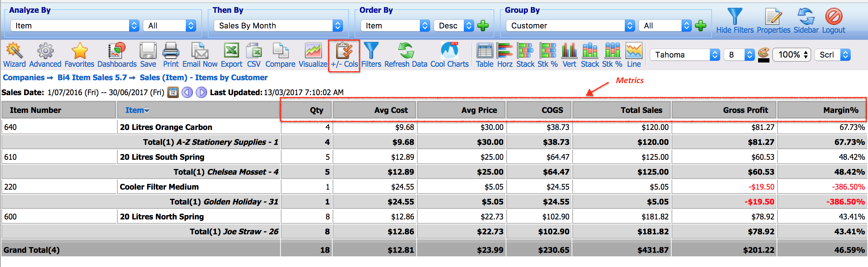Click Refresh Data icon
Image resolution: width=868 pixels, height=267 pixels.
(406, 55)
